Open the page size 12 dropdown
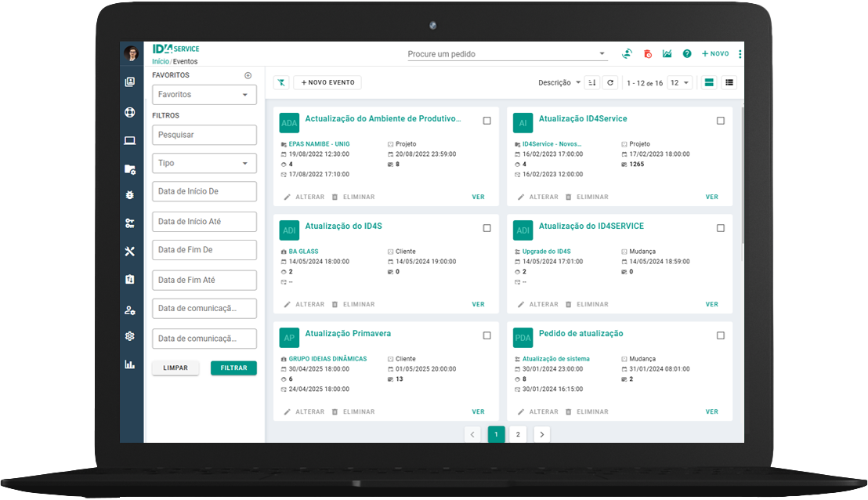The width and height of the screenshot is (868, 500). click(x=680, y=82)
